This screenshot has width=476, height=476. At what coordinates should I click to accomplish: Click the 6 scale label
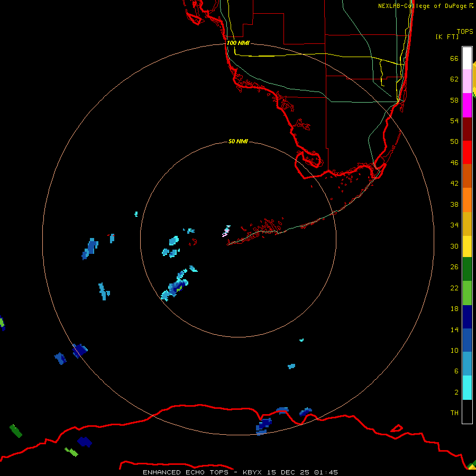(456, 371)
